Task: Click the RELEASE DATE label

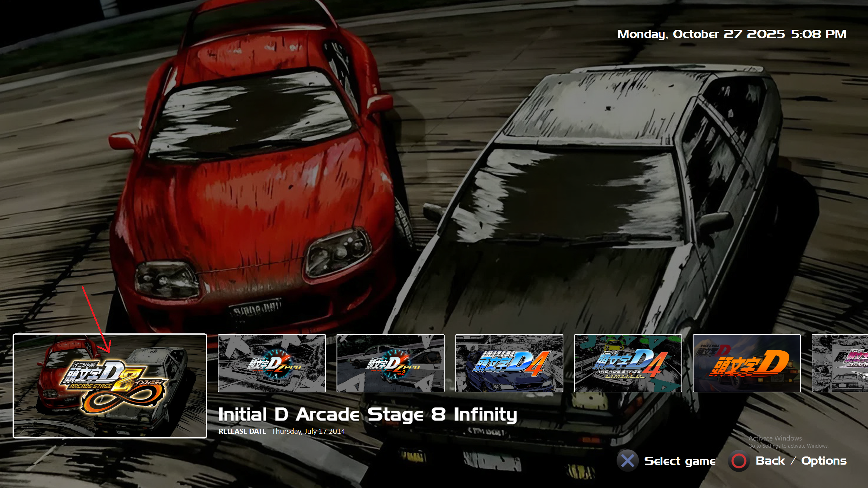Action: [x=242, y=431]
